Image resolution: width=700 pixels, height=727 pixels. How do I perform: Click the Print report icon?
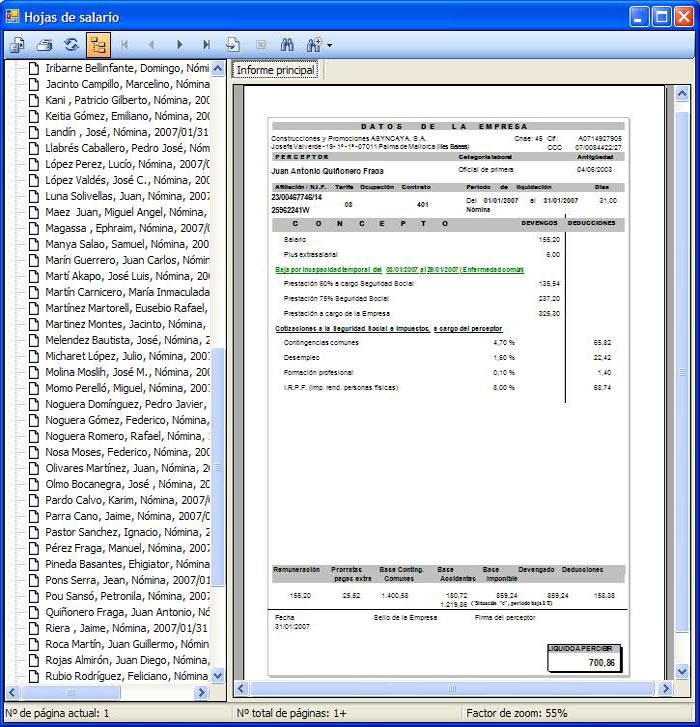point(44,45)
